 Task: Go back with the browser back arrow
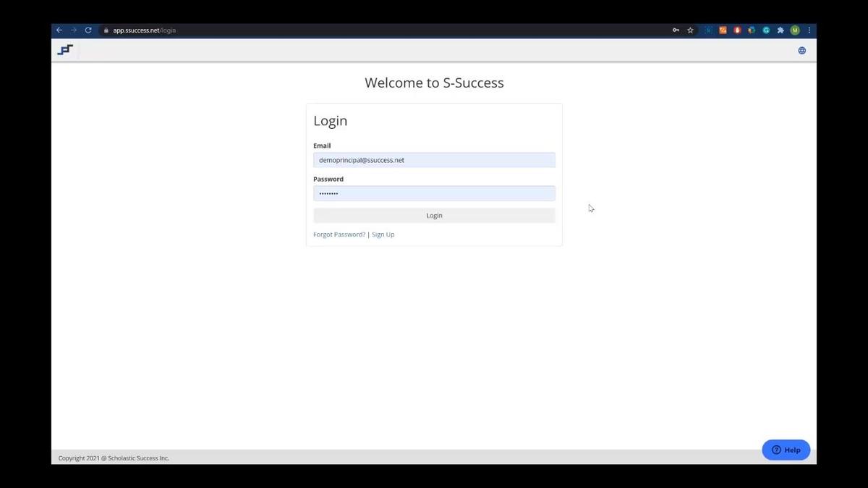click(59, 30)
